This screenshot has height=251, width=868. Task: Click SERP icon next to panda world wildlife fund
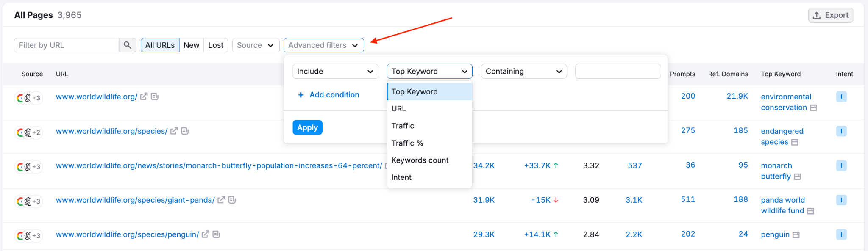(810, 211)
